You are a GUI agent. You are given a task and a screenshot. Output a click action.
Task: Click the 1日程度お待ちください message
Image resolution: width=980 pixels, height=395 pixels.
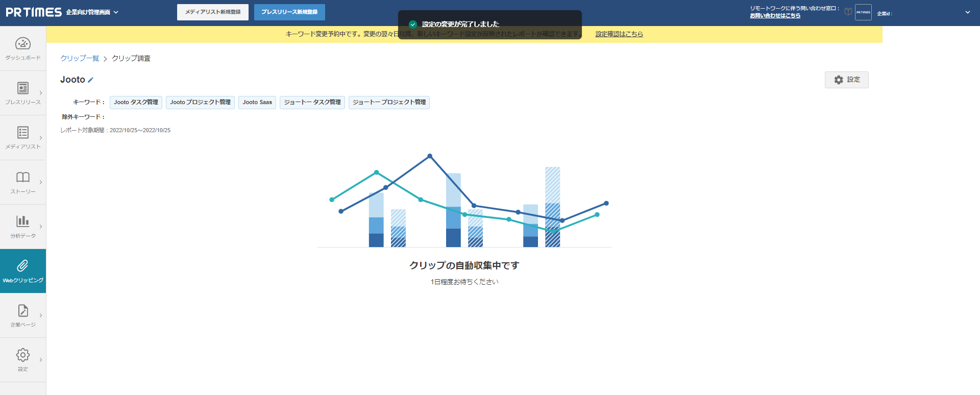(x=464, y=282)
